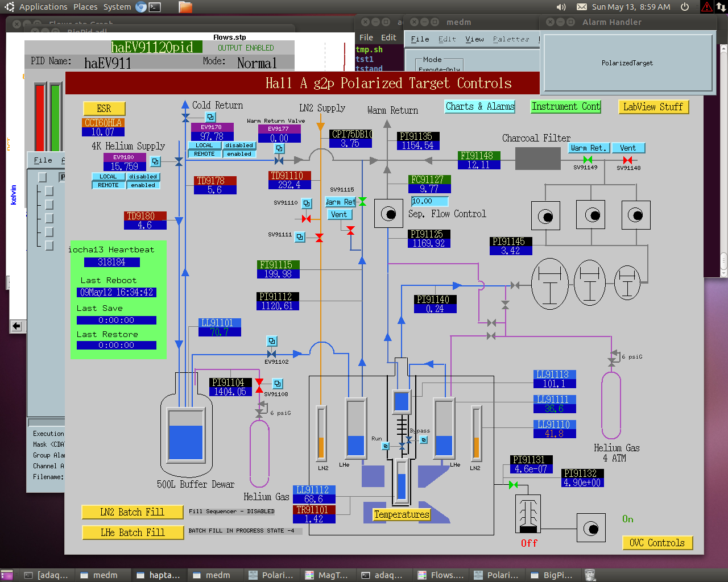Set EV9180 control to LOCAL
The image size is (728, 582).
[108, 177]
